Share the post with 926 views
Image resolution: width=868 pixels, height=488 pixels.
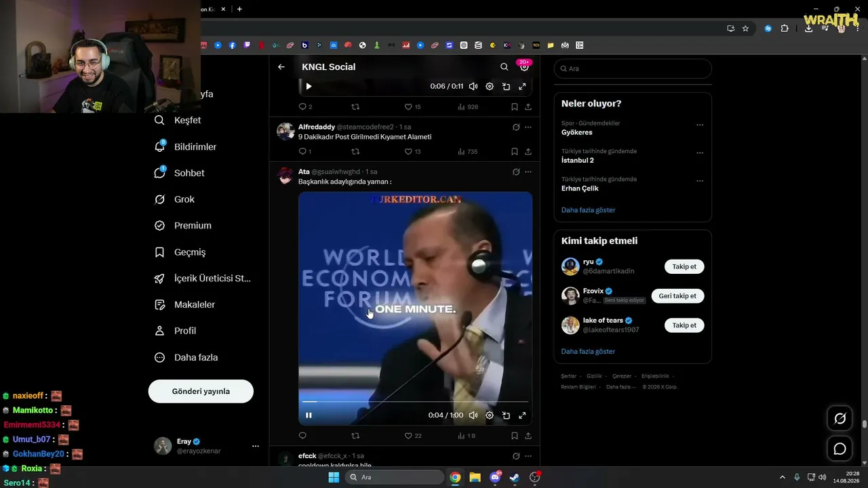(x=528, y=107)
